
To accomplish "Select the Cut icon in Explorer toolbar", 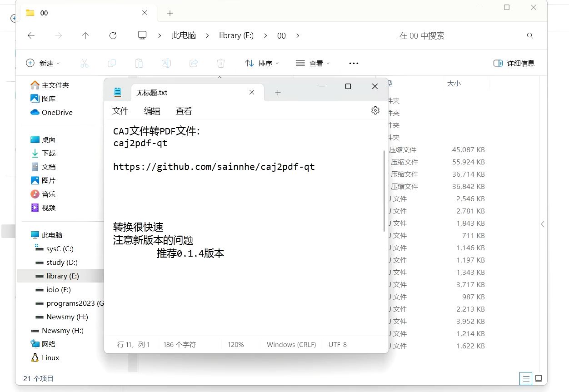I will point(85,63).
